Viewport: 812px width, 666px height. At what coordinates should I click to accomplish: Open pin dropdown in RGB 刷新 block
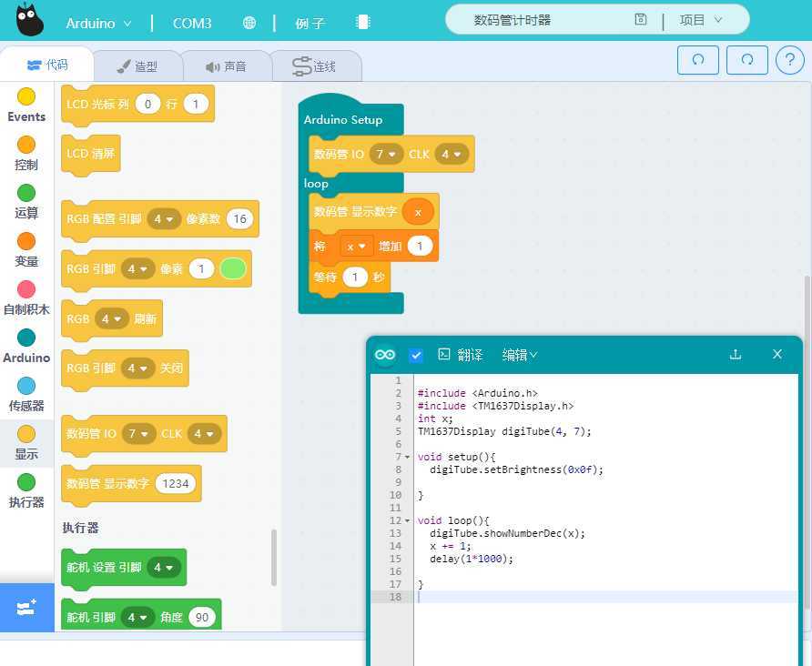point(111,318)
